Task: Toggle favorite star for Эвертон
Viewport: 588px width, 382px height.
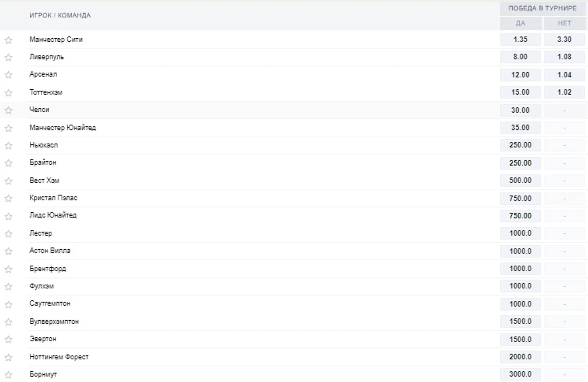Action: [x=8, y=339]
